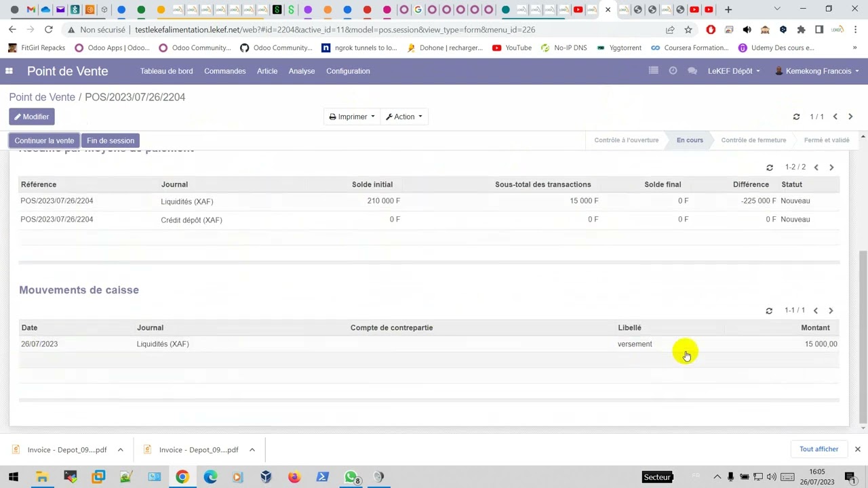
Task: Select Contrôle à l'ouverture status step
Action: (x=626, y=140)
